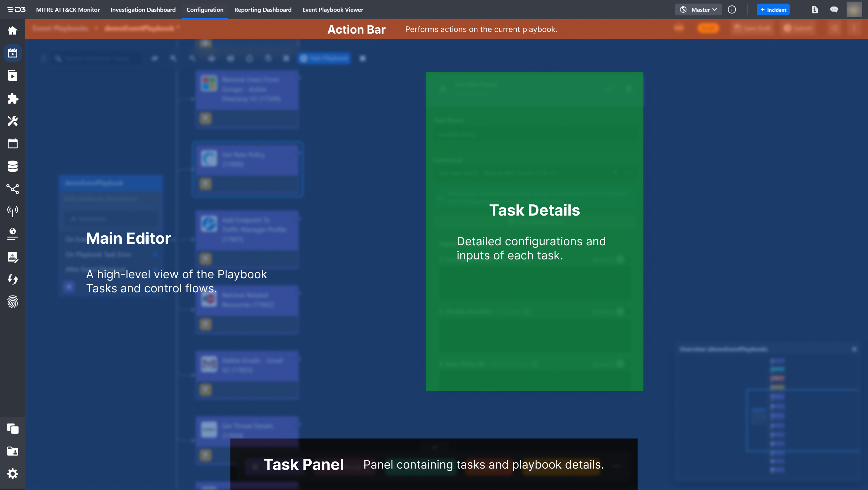Select the Utility Commands wrench icon
This screenshot has height=490, width=868.
[12, 121]
